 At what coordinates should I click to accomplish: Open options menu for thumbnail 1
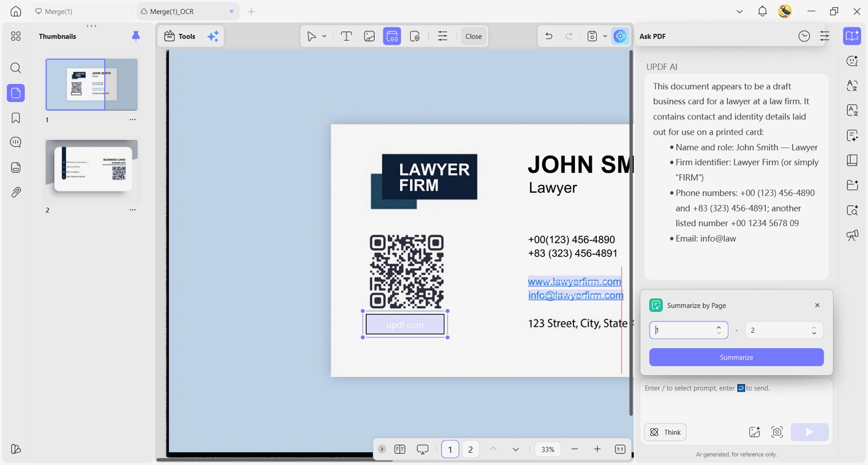point(132,120)
